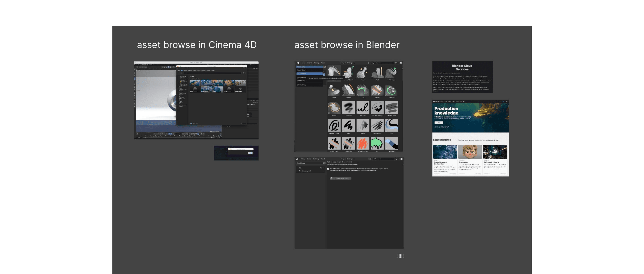Viewport: 644px width, 274px height.
Task: Toggle the filter funnel in the asset browser
Action: [396, 63]
